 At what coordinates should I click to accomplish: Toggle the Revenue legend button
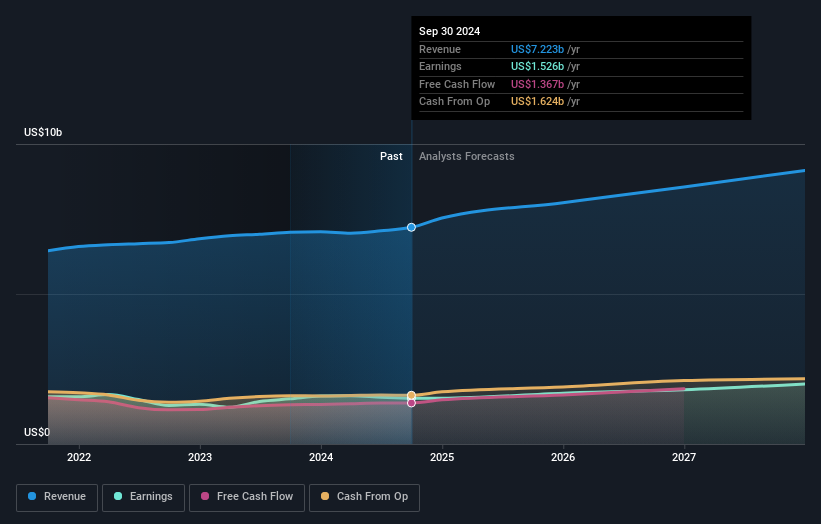57,497
